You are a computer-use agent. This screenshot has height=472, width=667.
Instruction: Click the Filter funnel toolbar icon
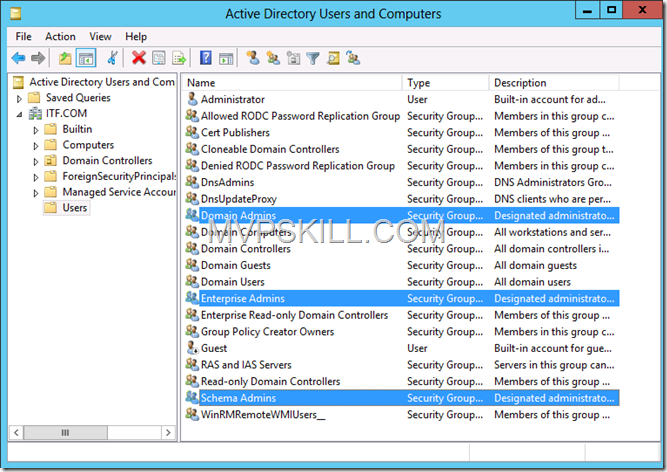(x=313, y=58)
